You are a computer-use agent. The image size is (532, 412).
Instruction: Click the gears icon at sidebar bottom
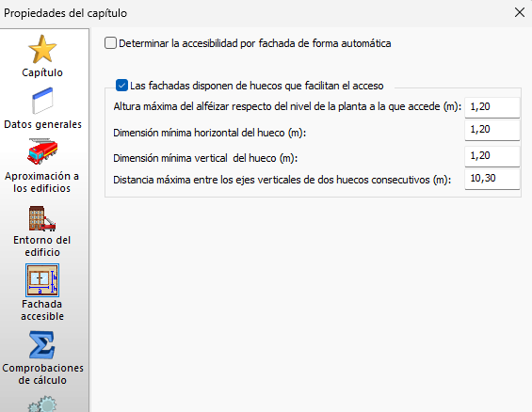click(42, 404)
